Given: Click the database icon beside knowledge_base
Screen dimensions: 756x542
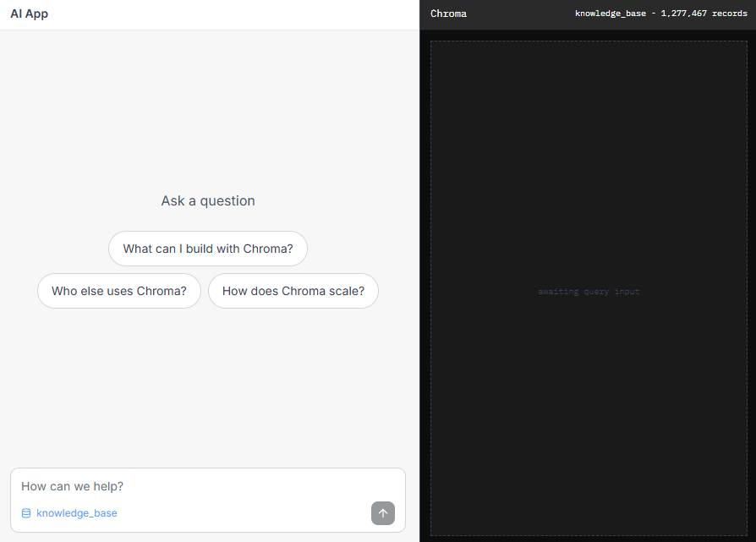Looking at the screenshot, I should coord(26,513).
